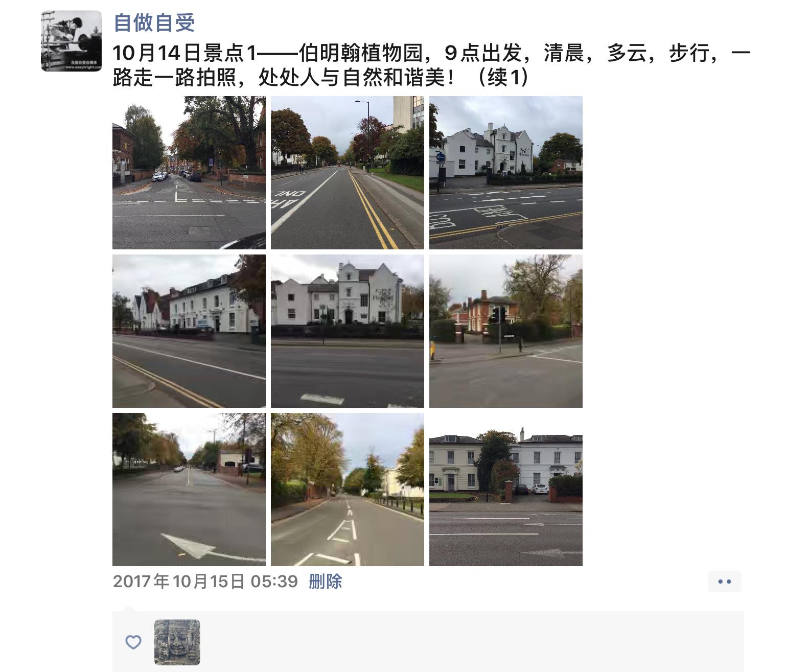
Task: Click the gray likes bar area
Action: click(428, 642)
